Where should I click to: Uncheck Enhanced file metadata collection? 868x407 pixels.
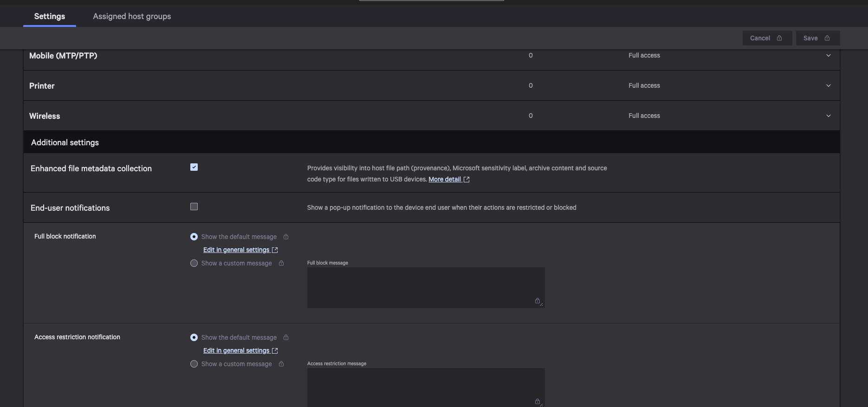point(194,167)
